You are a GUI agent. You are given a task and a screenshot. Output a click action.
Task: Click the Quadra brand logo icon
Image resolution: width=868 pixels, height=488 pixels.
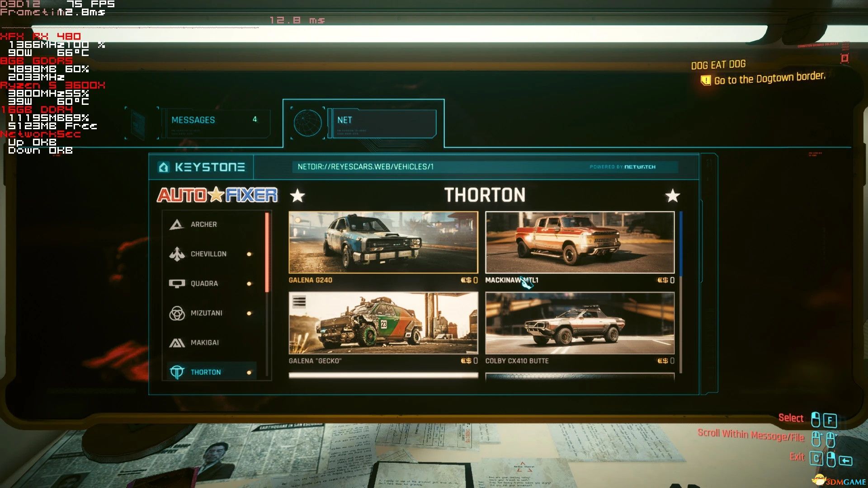[x=177, y=284]
